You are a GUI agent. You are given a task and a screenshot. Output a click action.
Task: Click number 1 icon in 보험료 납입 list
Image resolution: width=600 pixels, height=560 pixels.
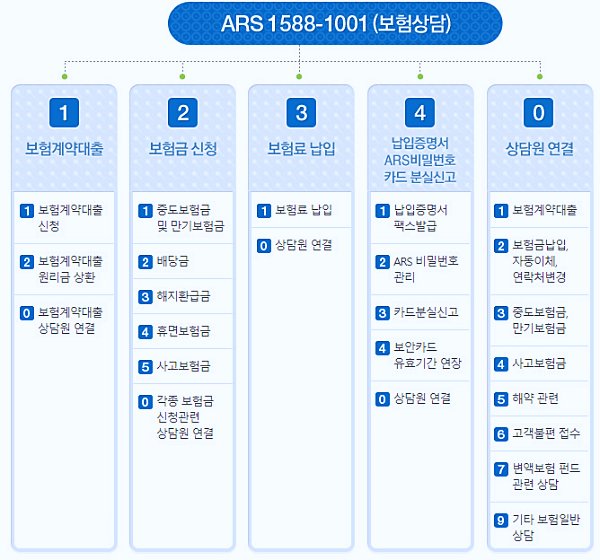[x=264, y=211]
